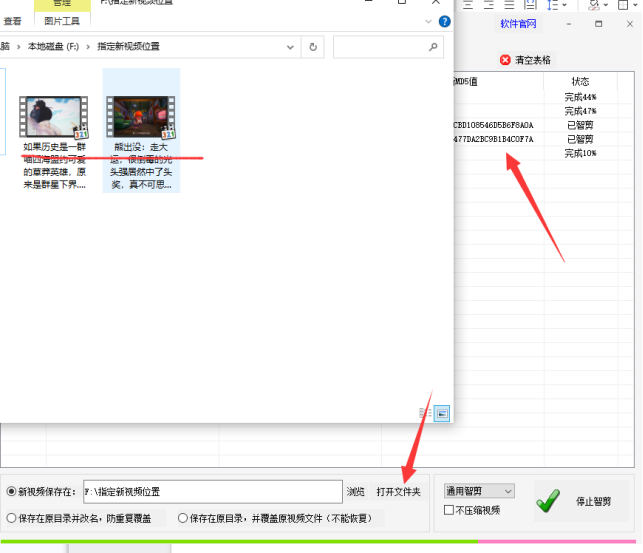Click 已智剪 status in the D5B6F8A0A row
643x553 pixels.
tap(580, 125)
